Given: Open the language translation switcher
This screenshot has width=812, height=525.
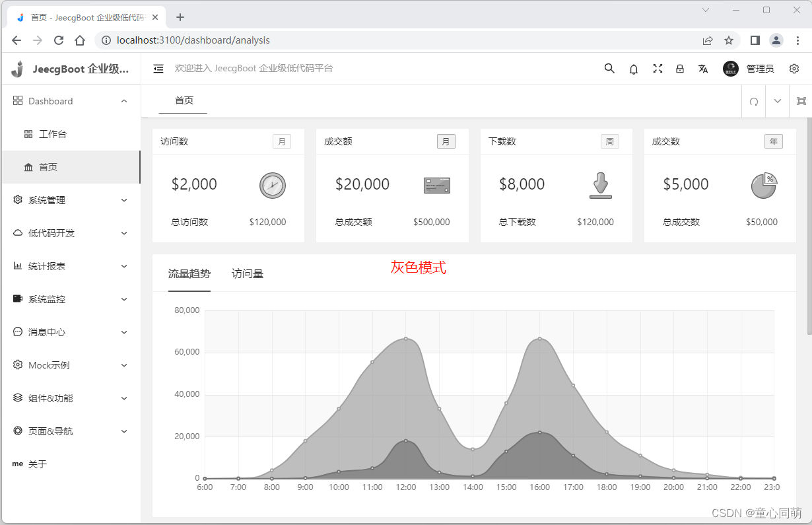Looking at the screenshot, I should click(703, 69).
